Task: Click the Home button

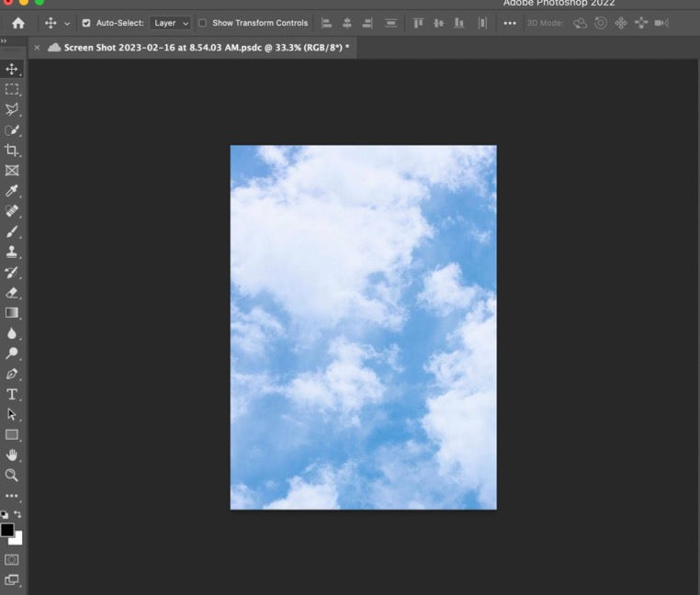Action: (x=17, y=23)
